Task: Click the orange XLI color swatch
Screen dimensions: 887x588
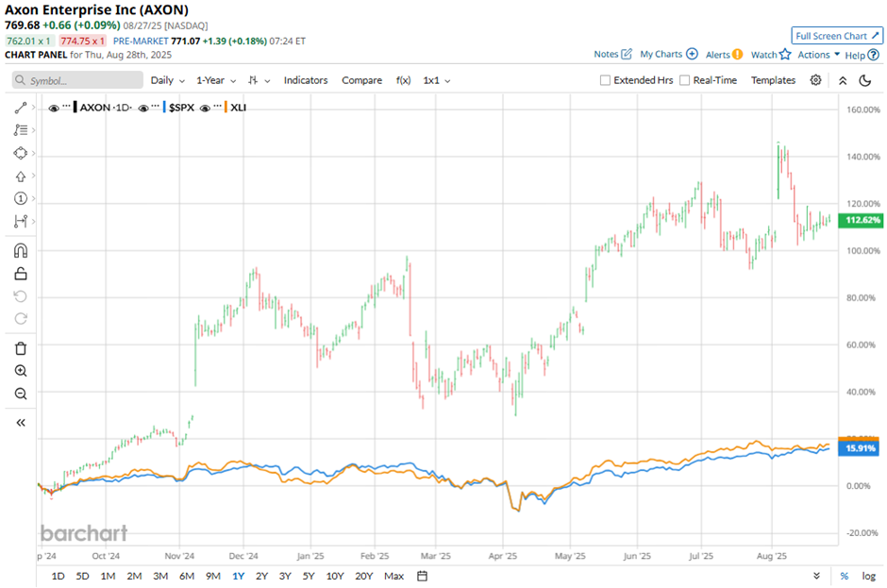Action: click(x=226, y=108)
